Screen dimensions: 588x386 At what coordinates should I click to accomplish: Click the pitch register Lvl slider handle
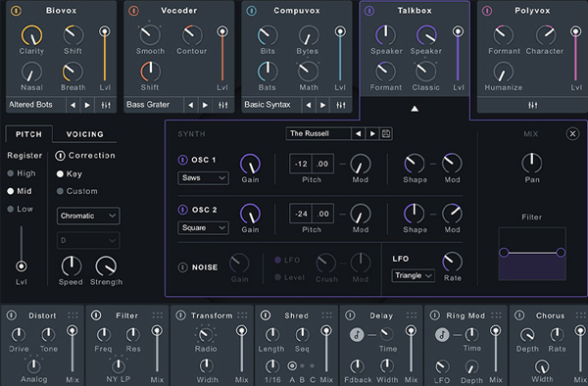[x=22, y=266]
